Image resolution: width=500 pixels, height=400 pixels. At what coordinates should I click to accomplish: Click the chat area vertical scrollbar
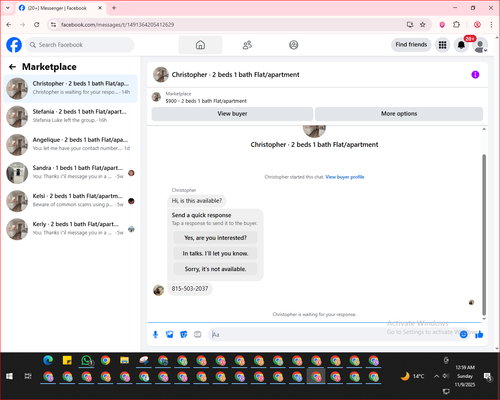coord(484,235)
